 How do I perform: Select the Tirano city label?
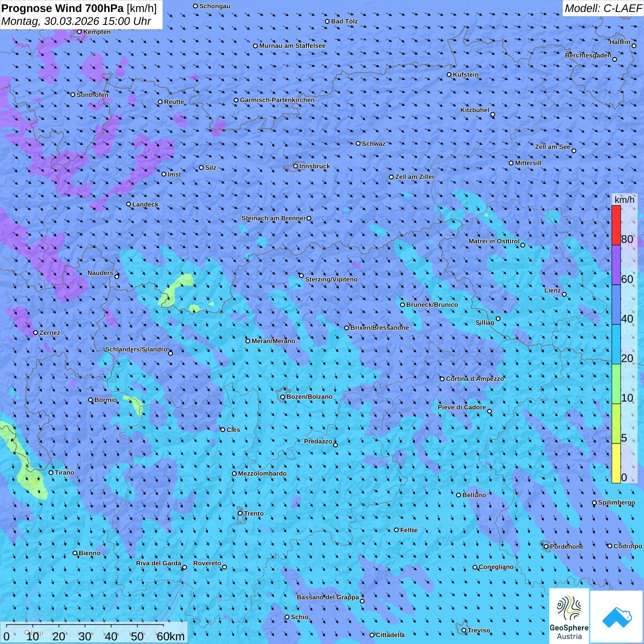point(64,472)
